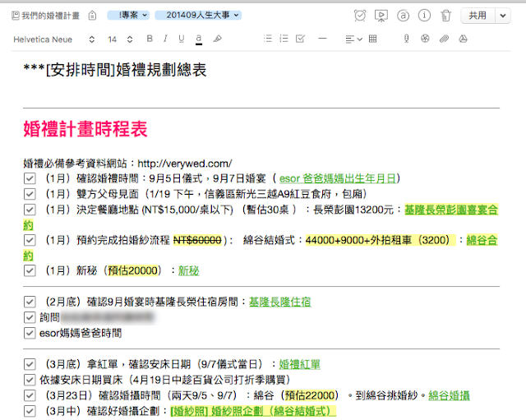The height and width of the screenshot is (420, 526).
Task: Apply the highlighter tool
Action: tap(217, 39)
